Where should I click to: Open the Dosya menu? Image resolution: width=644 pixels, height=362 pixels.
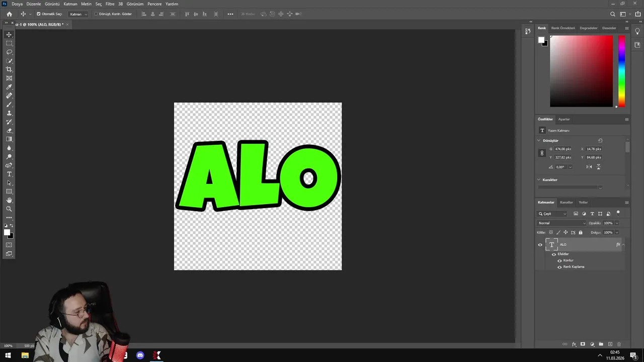[17, 4]
